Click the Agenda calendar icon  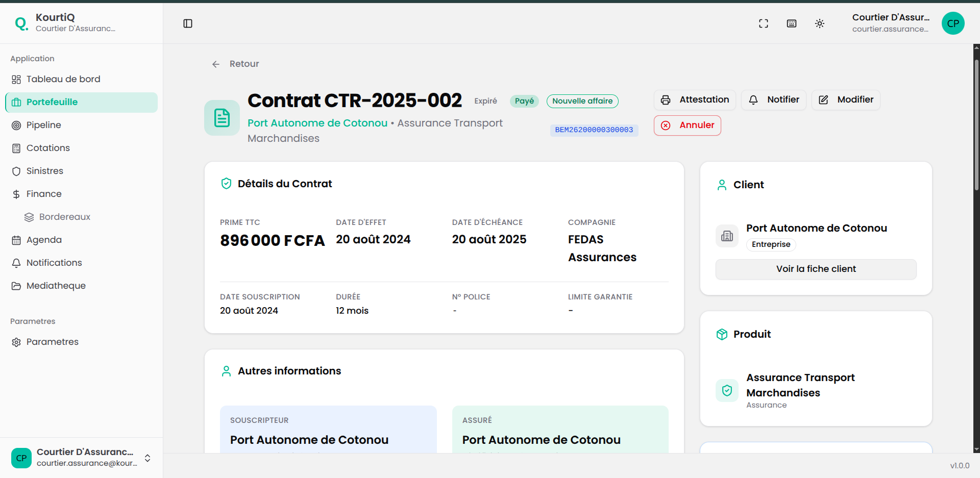click(x=16, y=240)
